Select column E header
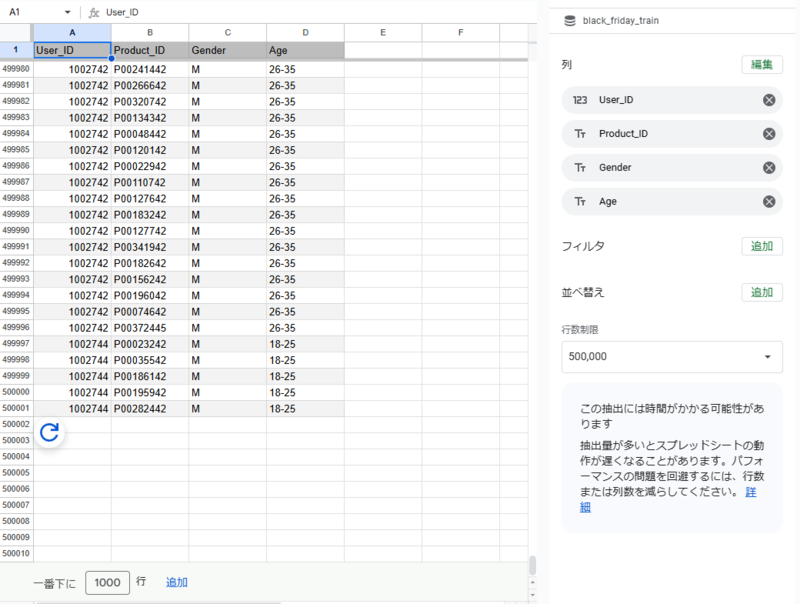This screenshot has height=604, width=800. point(383,33)
